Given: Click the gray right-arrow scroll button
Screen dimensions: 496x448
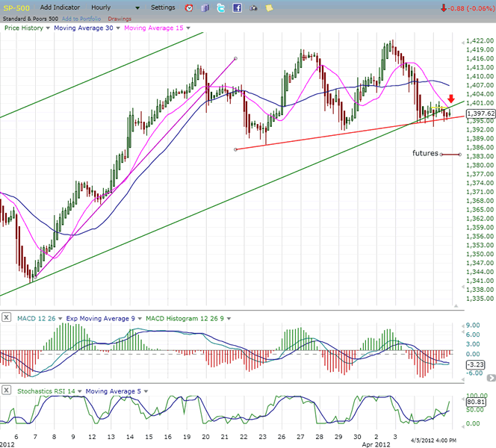Looking at the screenshot, I should click(492, 378).
